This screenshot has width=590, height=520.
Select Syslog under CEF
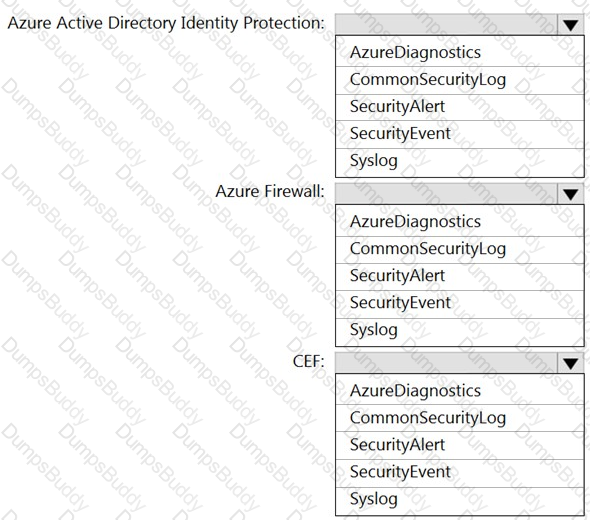click(460, 501)
